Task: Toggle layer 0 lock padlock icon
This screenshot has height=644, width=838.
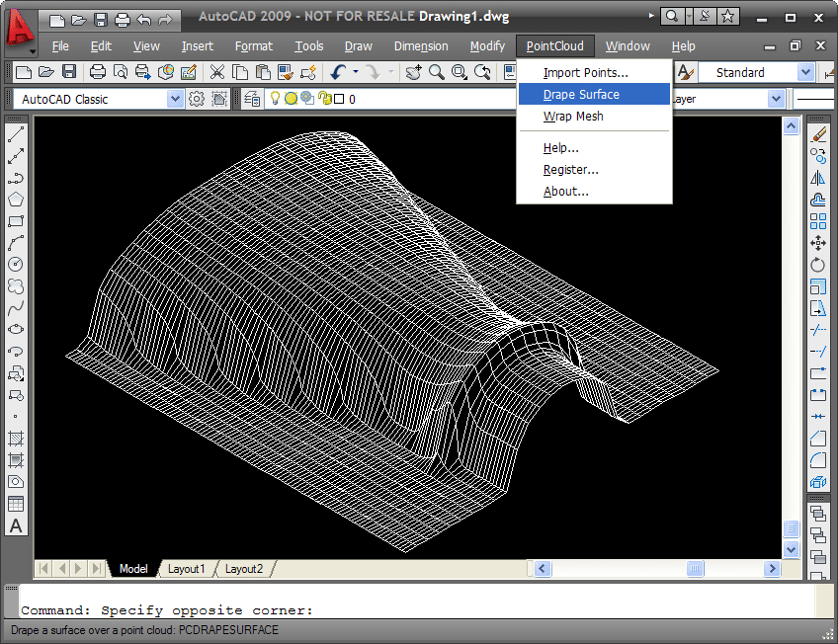Action: pos(324,98)
